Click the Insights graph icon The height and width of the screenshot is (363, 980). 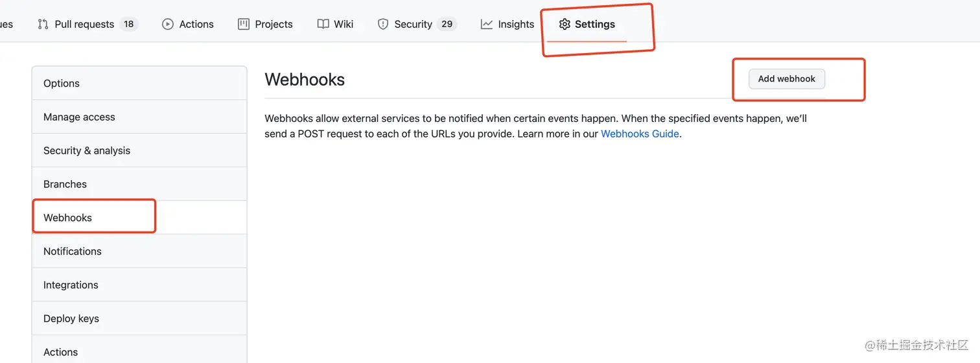pos(486,24)
